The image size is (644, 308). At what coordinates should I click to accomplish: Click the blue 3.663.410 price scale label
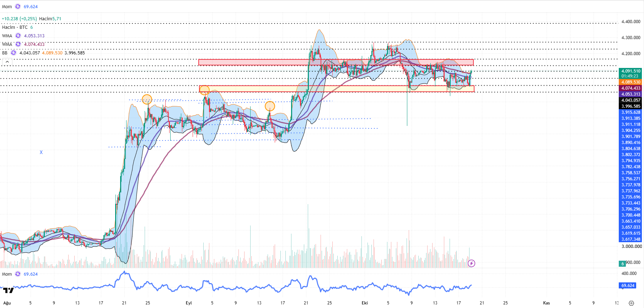(x=630, y=221)
